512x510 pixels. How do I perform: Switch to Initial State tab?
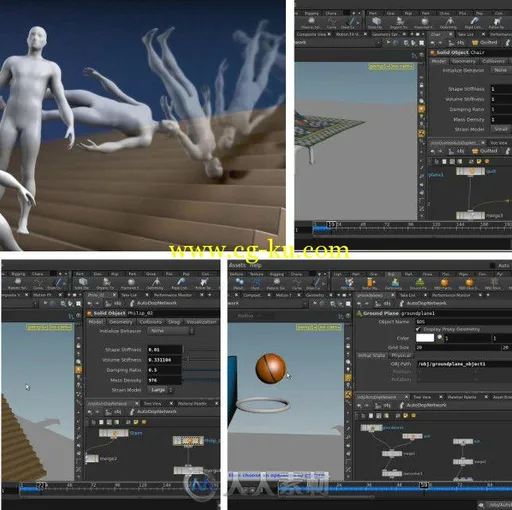[371, 356]
